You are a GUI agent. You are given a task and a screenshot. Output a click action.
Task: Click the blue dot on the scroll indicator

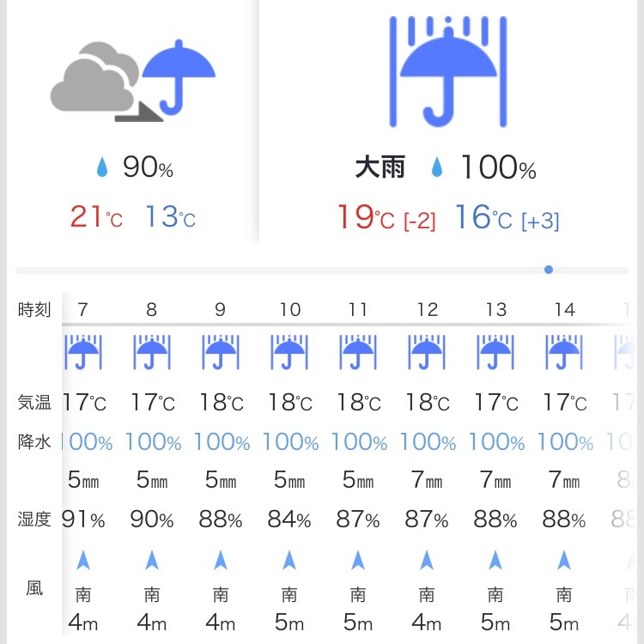point(549,270)
